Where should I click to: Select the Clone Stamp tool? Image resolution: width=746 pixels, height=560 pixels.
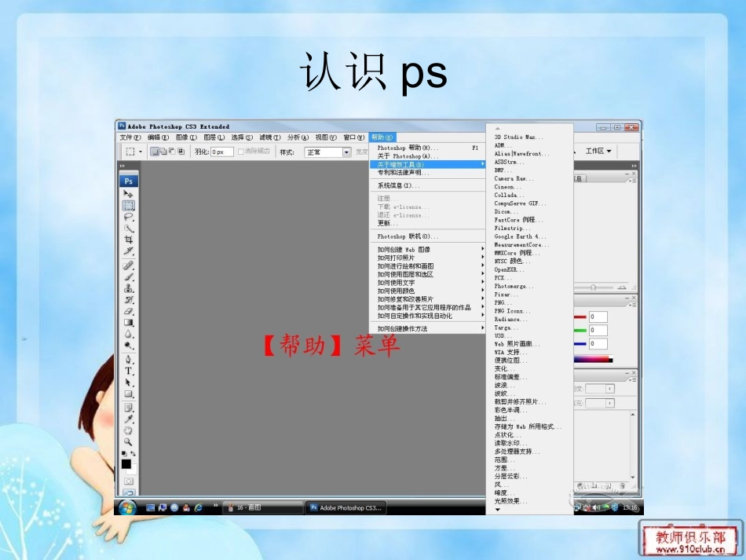[x=129, y=288]
